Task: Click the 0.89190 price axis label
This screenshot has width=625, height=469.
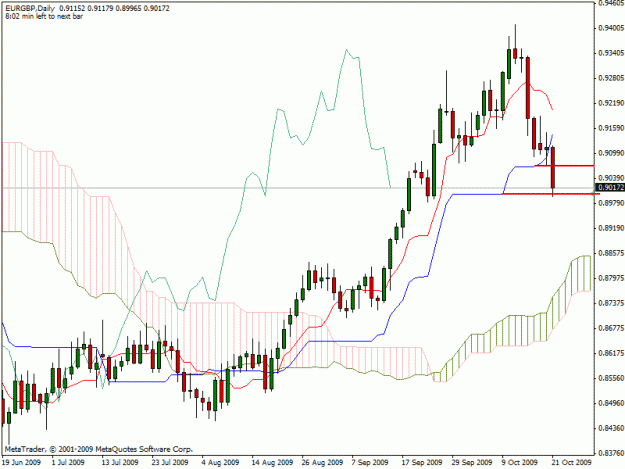Action: click(611, 228)
